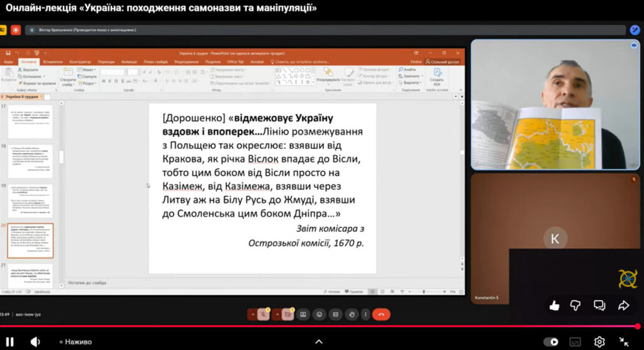Viewport: 644px width, 350px height.
Task: Click the red hang-up call button
Action: click(380, 314)
